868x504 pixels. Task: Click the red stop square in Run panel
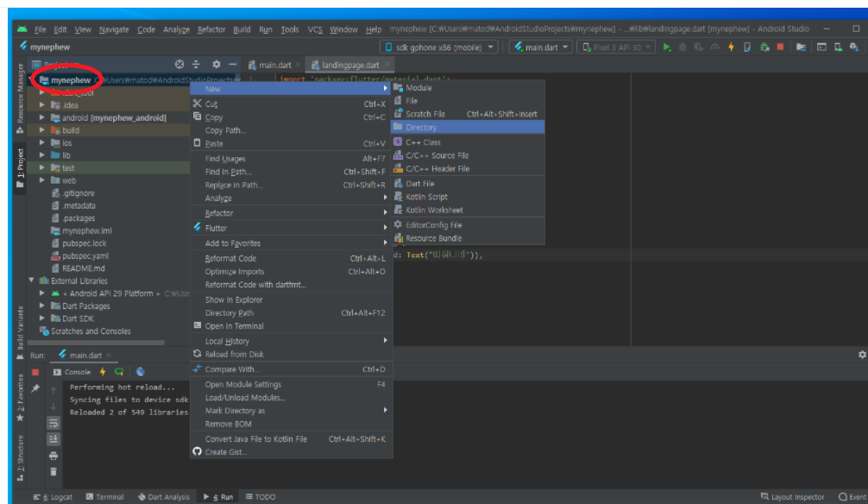coord(35,372)
